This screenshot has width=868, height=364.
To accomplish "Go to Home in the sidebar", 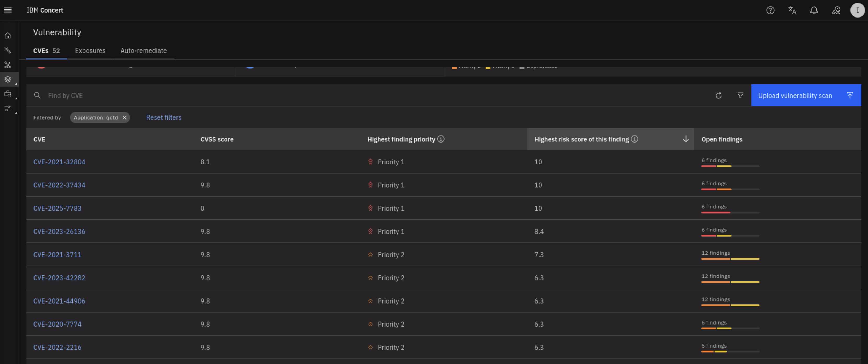I will 8,35.
